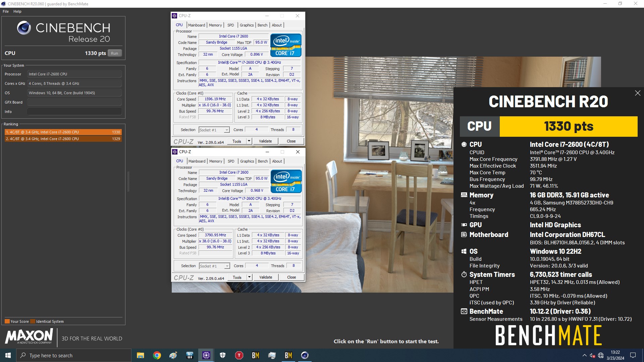Click the Maxon logo
Image resolution: width=644 pixels, height=362 pixels.
(x=29, y=336)
